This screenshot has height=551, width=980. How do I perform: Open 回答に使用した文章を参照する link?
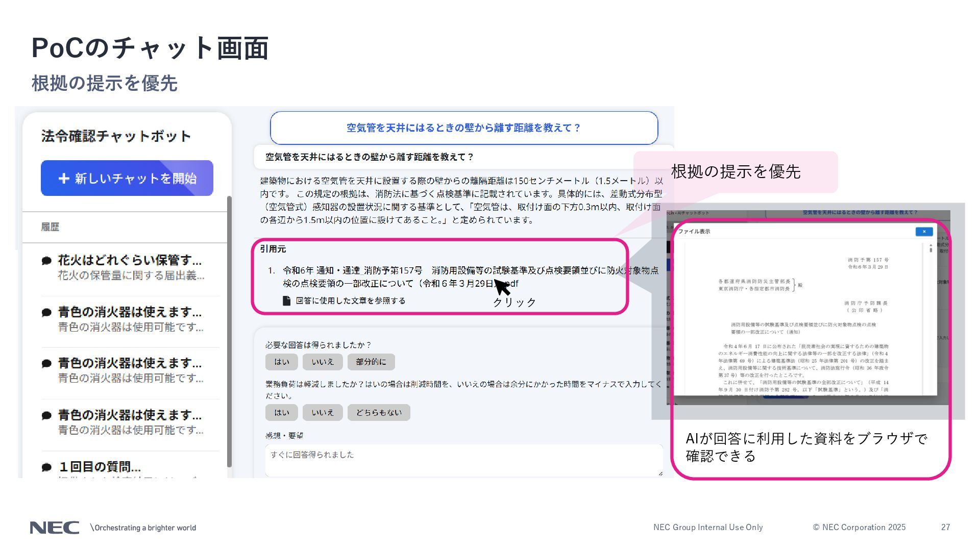pyautogui.click(x=350, y=301)
